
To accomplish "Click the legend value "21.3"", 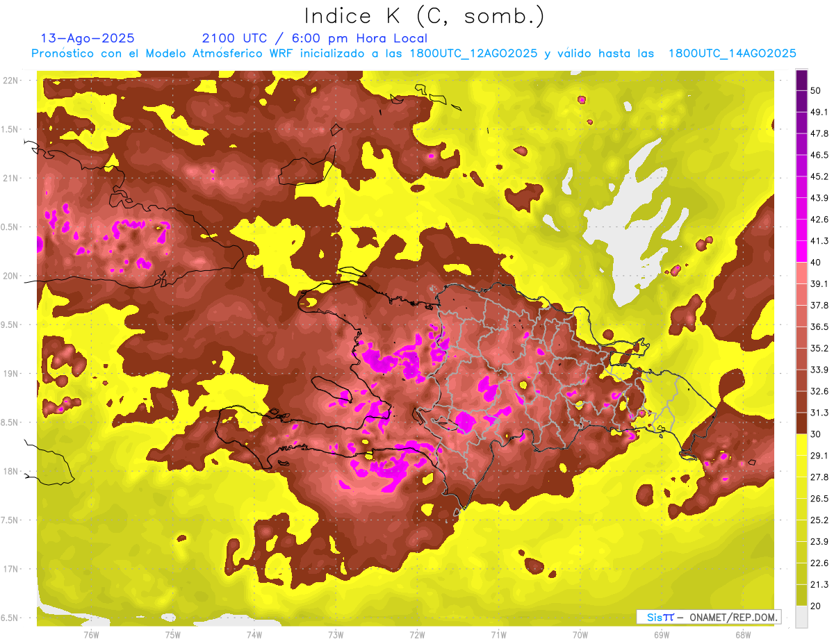I will click(x=819, y=585).
